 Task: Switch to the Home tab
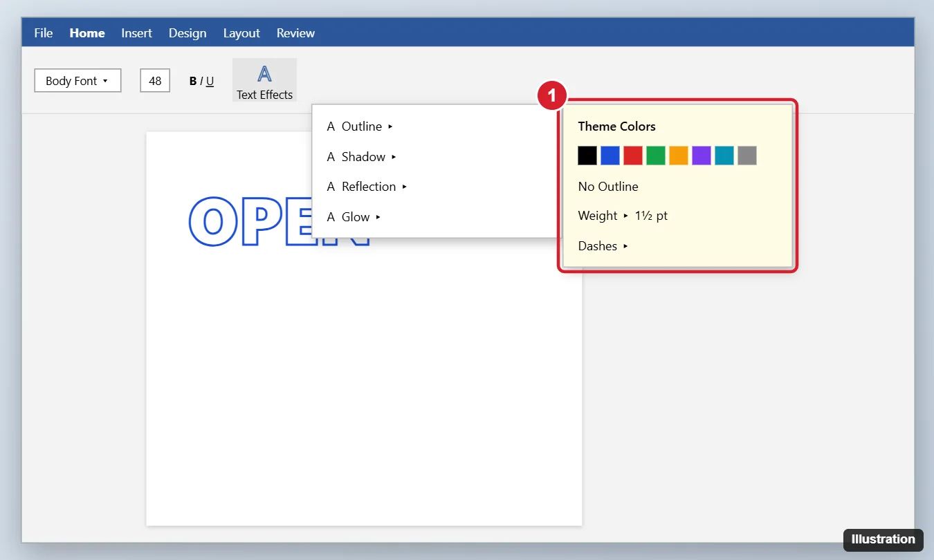tap(87, 32)
